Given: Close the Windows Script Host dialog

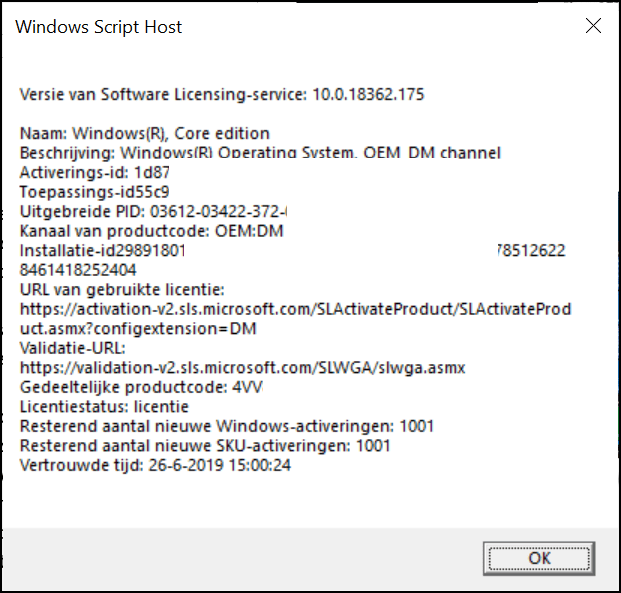Looking at the screenshot, I should (x=593, y=26).
